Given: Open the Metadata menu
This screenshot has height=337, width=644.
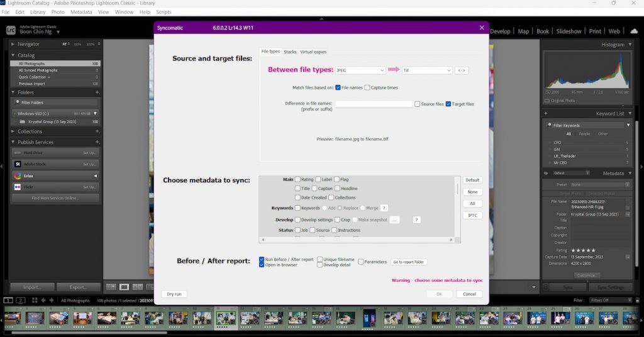Looking at the screenshot, I should tap(81, 12).
